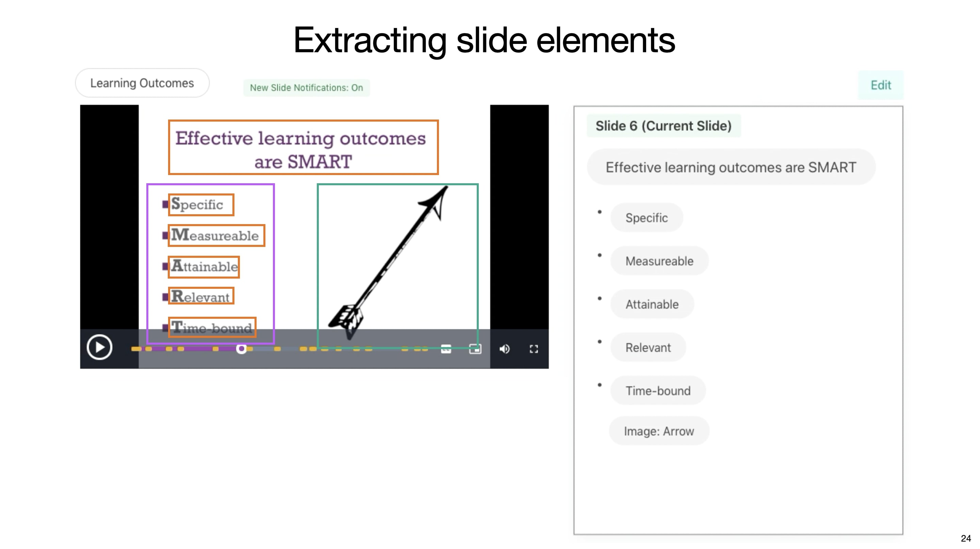The image size is (980, 549).
Task: Click the Image Arrow extracted element
Action: [x=659, y=431]
